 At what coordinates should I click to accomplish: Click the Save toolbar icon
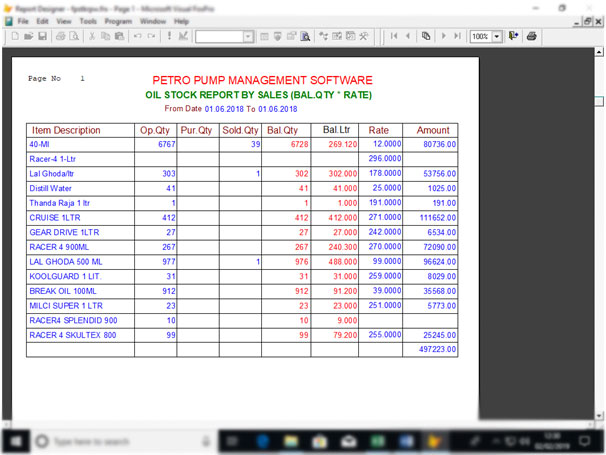pos(43,36)
